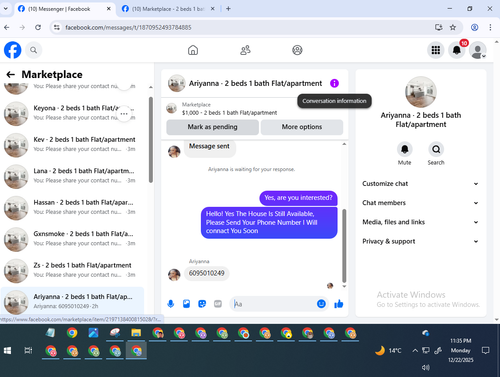The image size is (500, 377).
Task: Open File Explorer from the taskbar
Action: (x=136, y=333)
